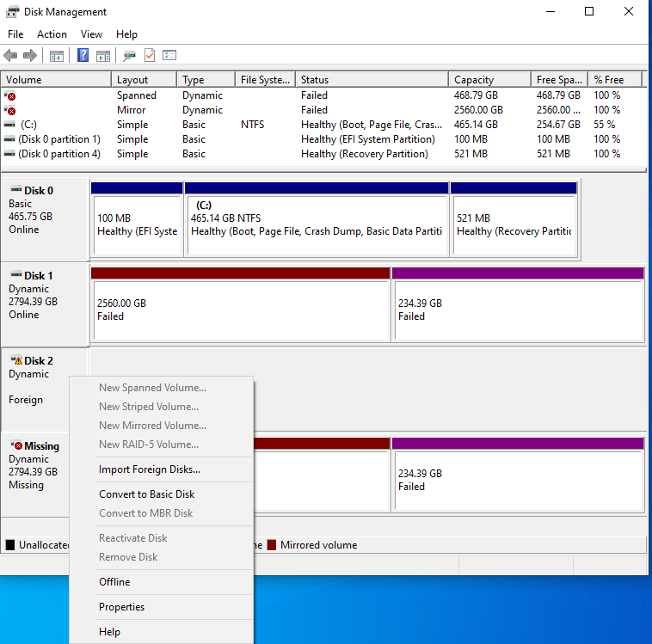Select (Disk 0 partition 4) in volume list
Viewport: 652px width, 644px height.
59,153
